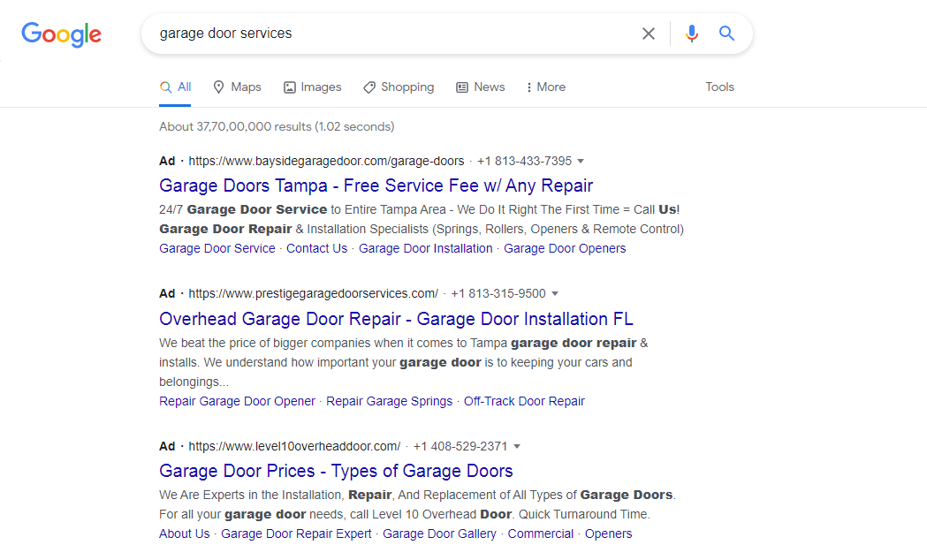Image resolution: width=927 pixels, height=560 pixels.
Task: Open the Images tab
Action: [312, 87]
